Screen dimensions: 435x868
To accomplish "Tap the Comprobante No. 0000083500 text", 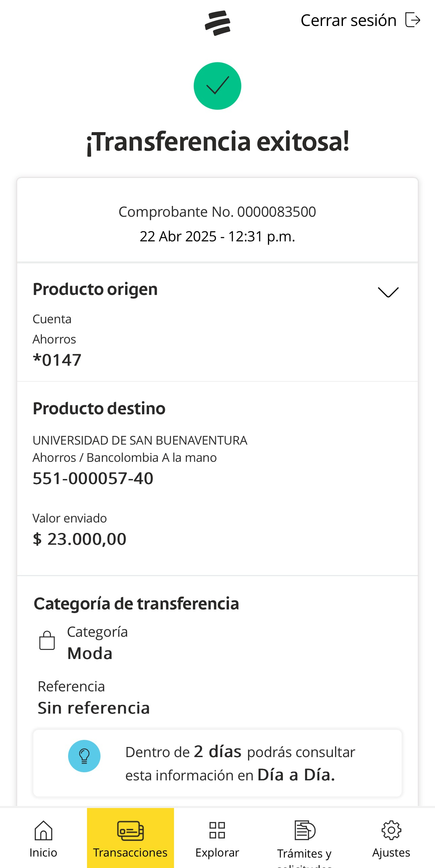I will [217, 212].
